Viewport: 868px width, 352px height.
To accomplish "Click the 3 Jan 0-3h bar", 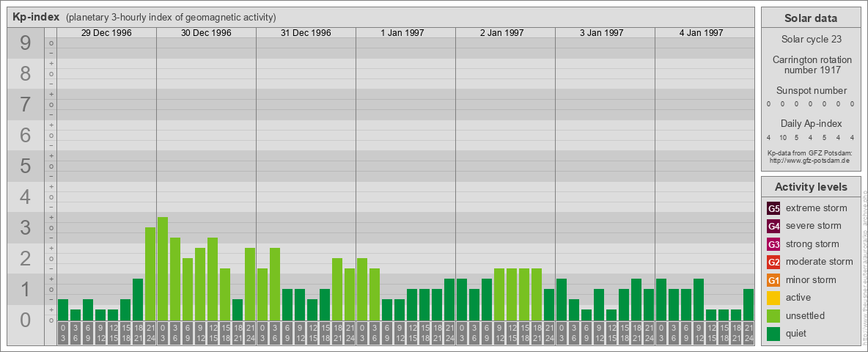I will pos(562,299).
